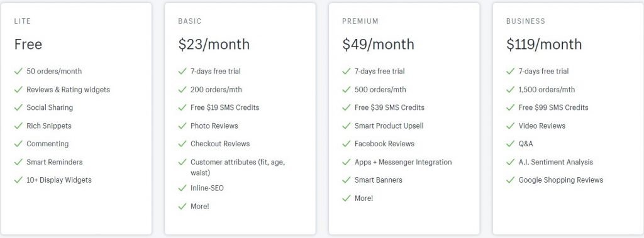Click checkmark beside Photo Reviews
Screen dimensions: 644x238
tap(182, 126)
